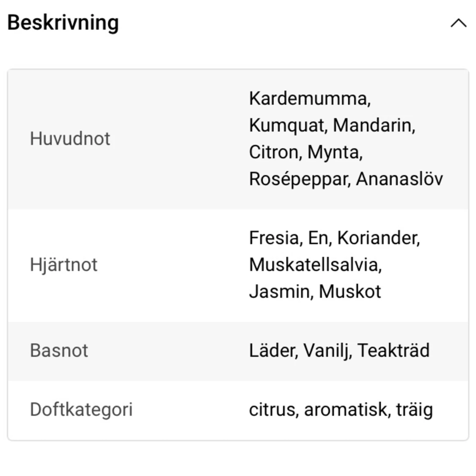Image resolution: width=476 pixels, height=476 pixels.
Task: Select the Doftkategori row label
Action: [x=81, y=410]
